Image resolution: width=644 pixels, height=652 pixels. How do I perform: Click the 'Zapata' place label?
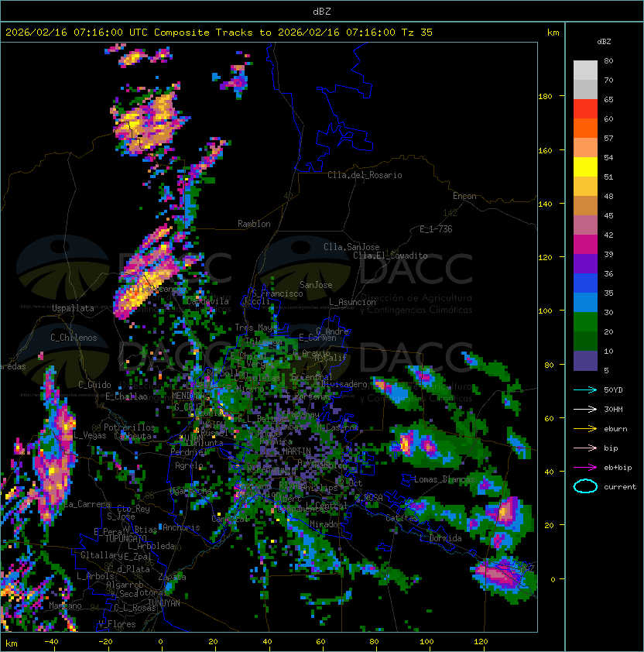(172, 577)
